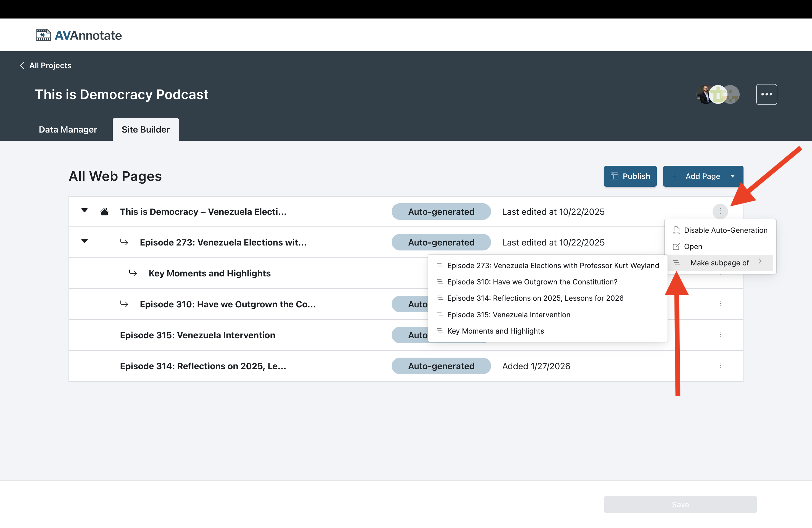Open the Add Page dropdown arrow
This screenshot has width=812, height=528.
(x=732, y=176)
